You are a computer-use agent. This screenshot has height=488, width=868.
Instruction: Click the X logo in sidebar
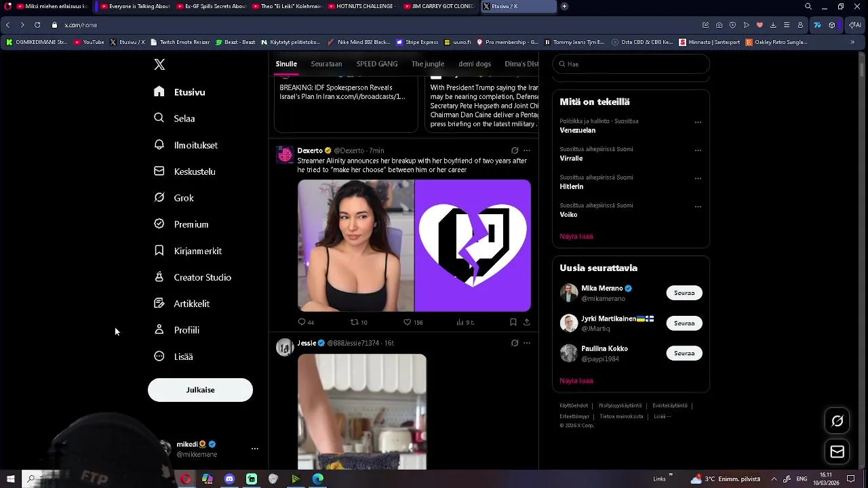tap(159, 64)
